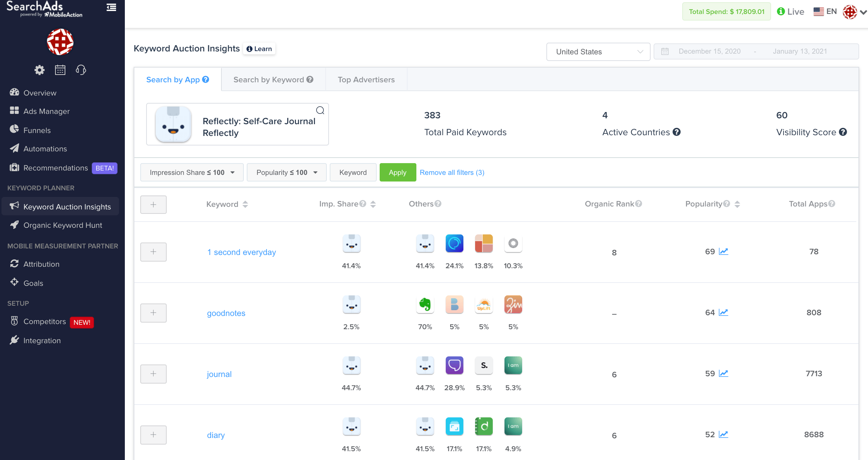Click the Live status indicator

791,11
